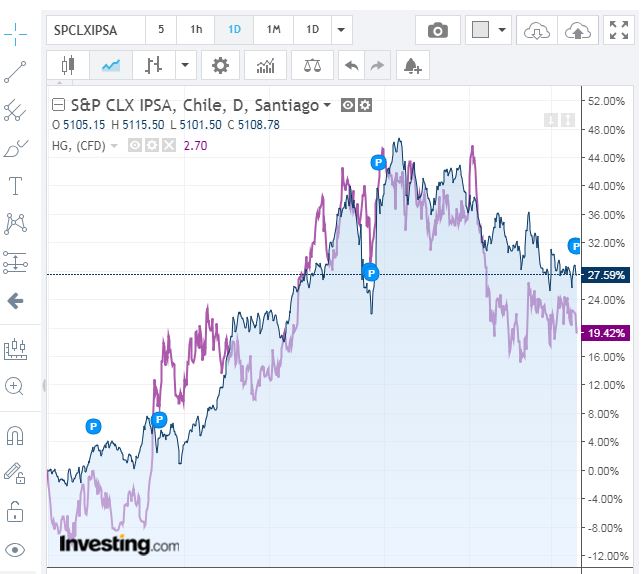Select the 5 minute interval
The width and height of the screenshot is (642, 574).
coord(161,30)
